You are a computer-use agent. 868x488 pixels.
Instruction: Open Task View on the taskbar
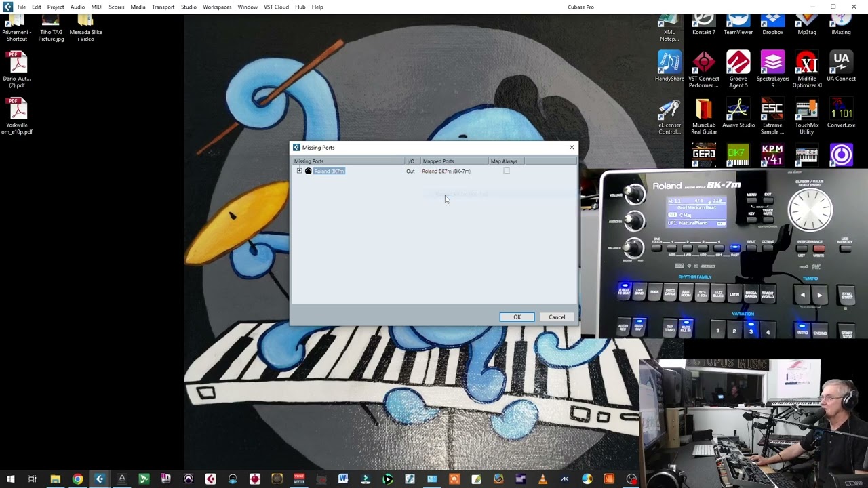(x=33, y=479)
